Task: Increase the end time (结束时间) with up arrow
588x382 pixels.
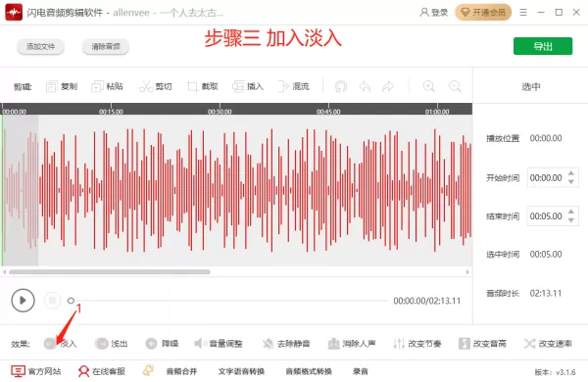Action: (x=571, y=212)
